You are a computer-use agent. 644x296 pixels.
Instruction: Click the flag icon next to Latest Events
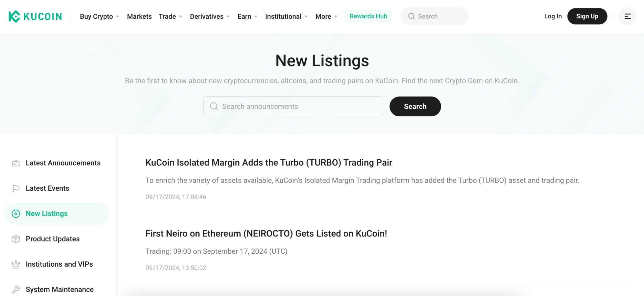point(16,188)
